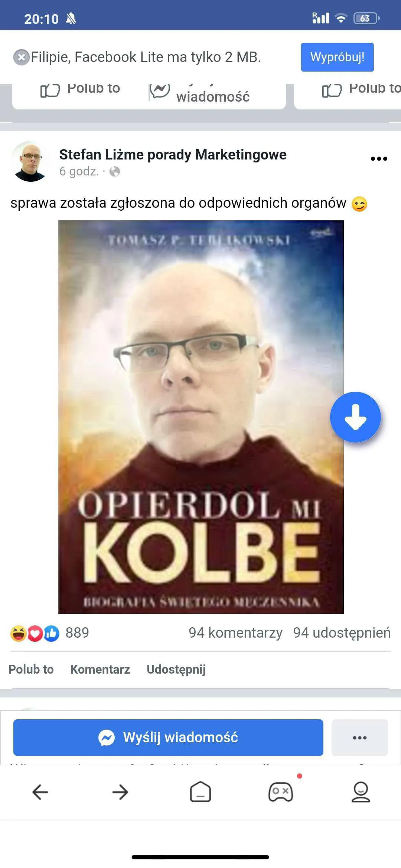The image size is (401, 868).
Task: Open the game controller icon
Action: (281, 792)
